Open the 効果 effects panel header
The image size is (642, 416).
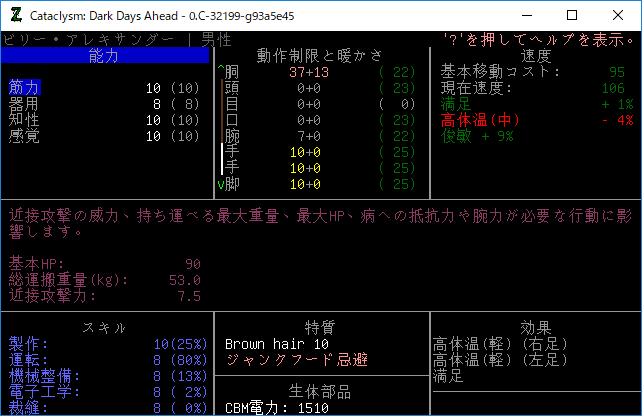536,328
